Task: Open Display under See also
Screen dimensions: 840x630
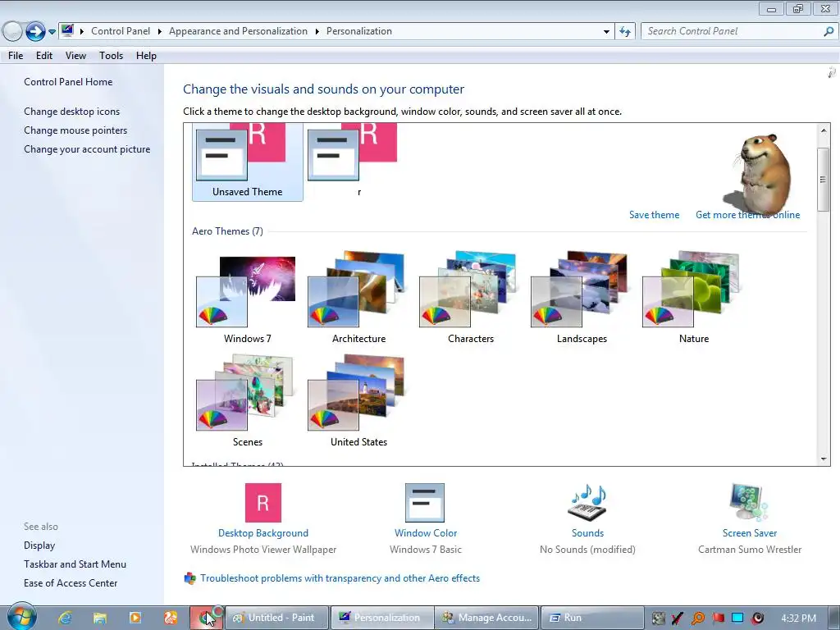Action: (x=39, y=546)
